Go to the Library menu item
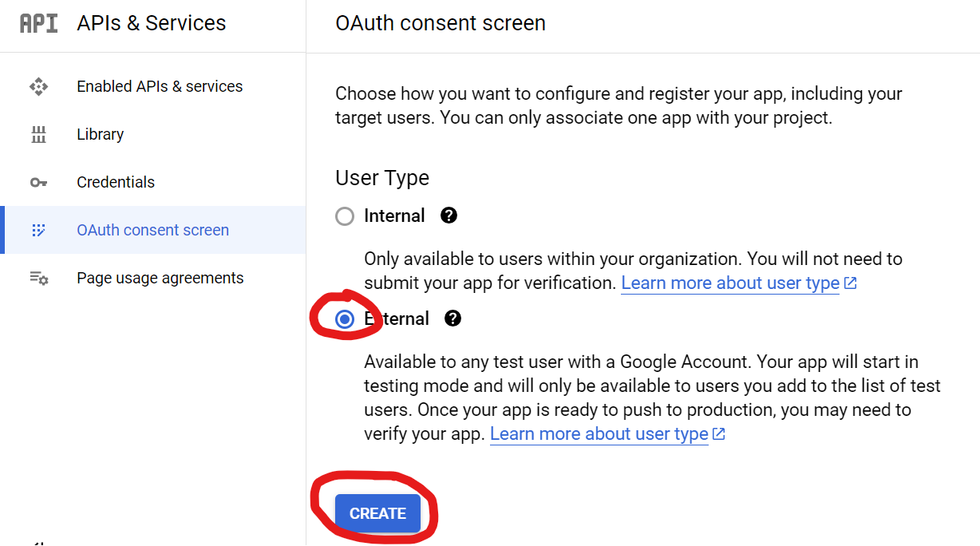This screenshot has height=546, width=980. (x=153, y=134)
